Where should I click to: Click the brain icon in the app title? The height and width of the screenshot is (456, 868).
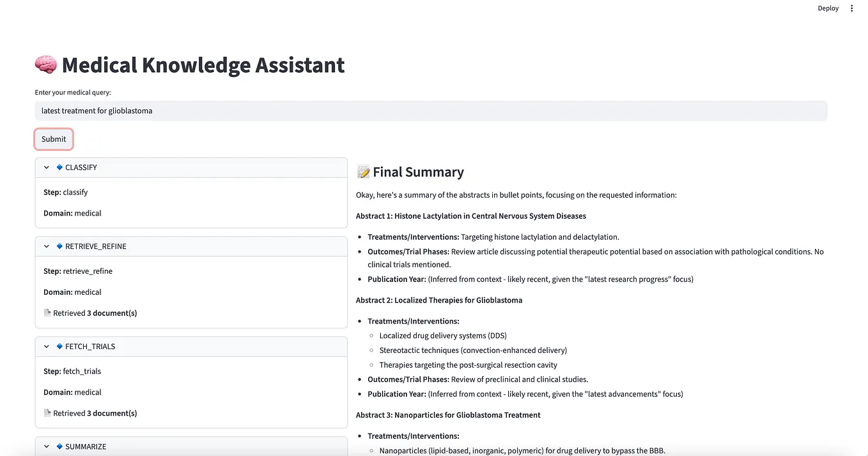click(x=45, y=64)
